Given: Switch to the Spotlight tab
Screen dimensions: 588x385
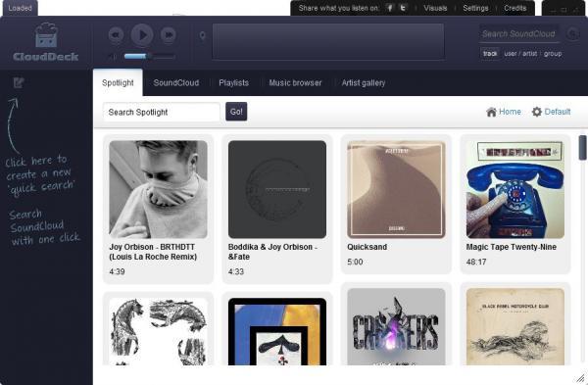Looking at the screenshot, I should pos(118,83).
